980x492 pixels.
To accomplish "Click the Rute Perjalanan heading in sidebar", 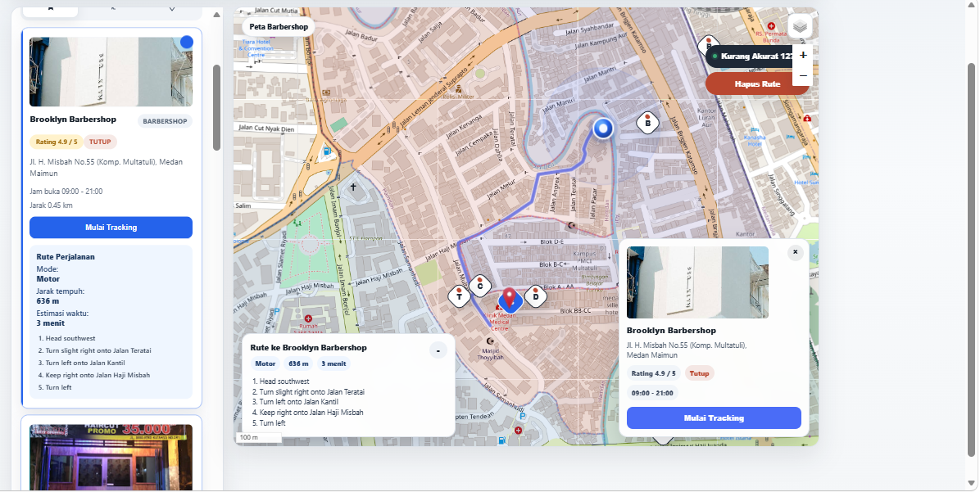I will tap(66, 256).
